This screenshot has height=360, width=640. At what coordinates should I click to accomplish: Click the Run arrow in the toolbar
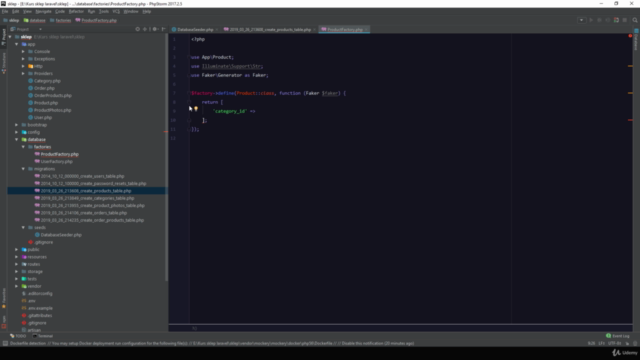point(591,20)
